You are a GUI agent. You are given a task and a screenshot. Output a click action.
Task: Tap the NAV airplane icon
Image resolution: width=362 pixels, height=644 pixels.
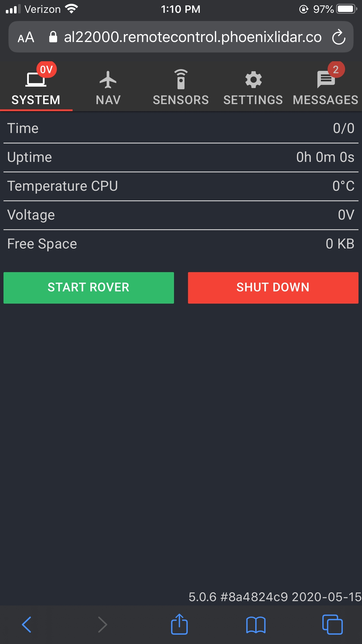(x=108, y=80)
